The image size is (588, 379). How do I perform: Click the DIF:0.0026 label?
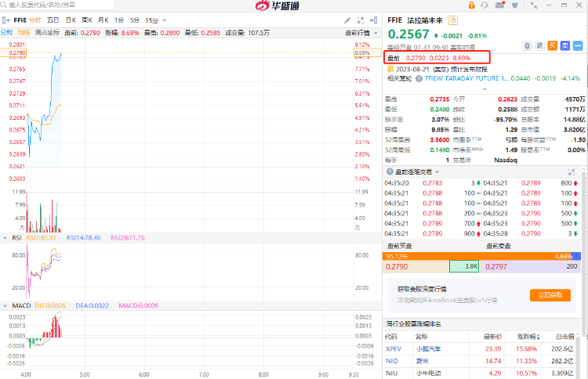pyautogui.click(x=50, y=306)
